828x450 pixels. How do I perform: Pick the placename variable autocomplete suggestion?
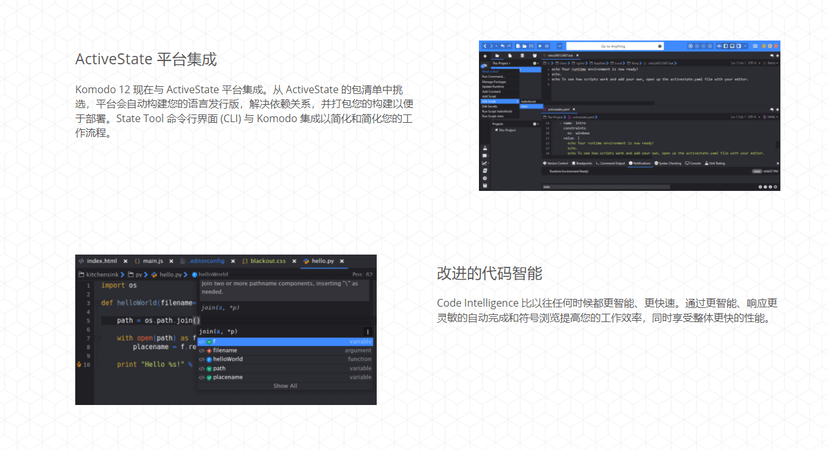pos(285,377)
